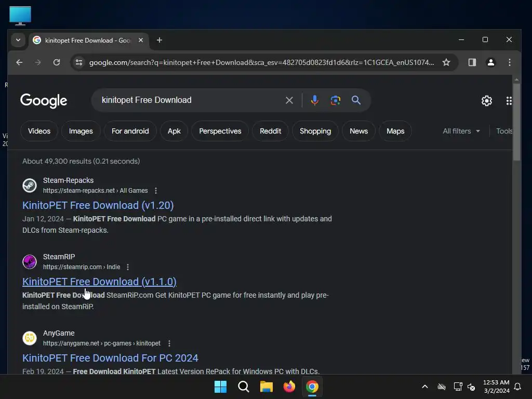Open File Explorer from taskbar
The width and height of the screenshot is (532, 399).
coord(267,387)
